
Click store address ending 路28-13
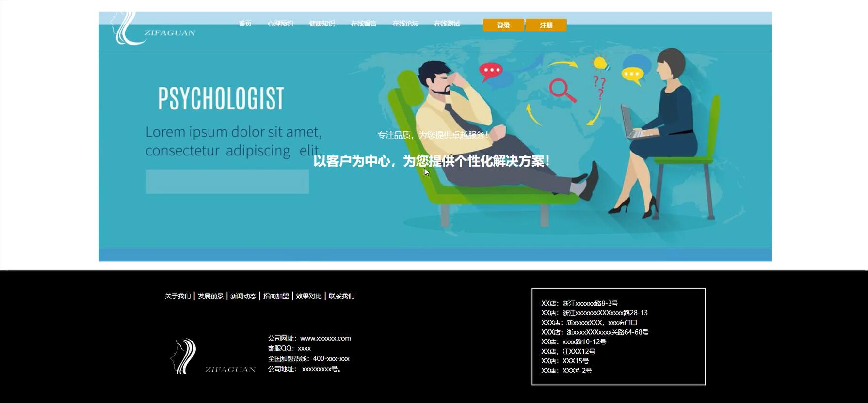click(x=595, y=313)
